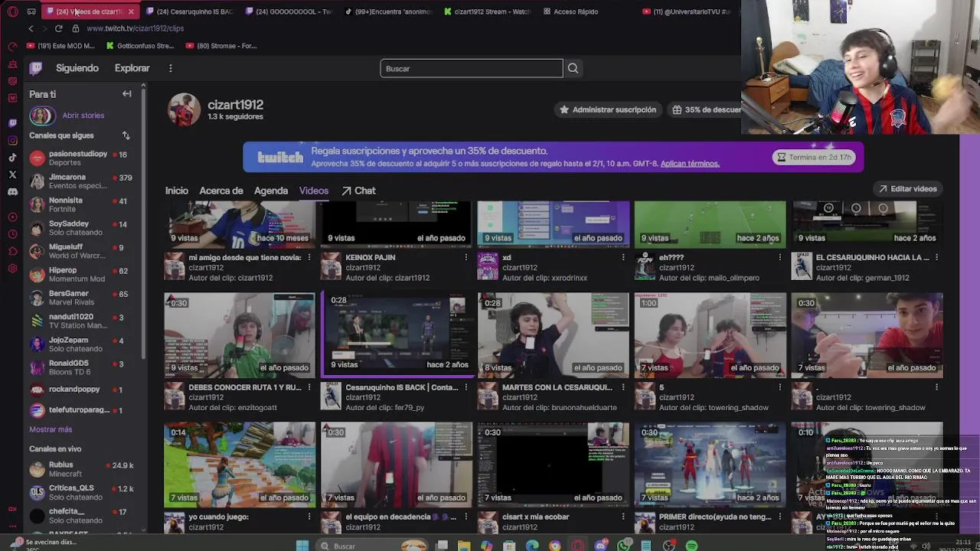Open the Twitch panel in Opera sidebar
The height and width of the screenshot is (551, 980).
12,122
